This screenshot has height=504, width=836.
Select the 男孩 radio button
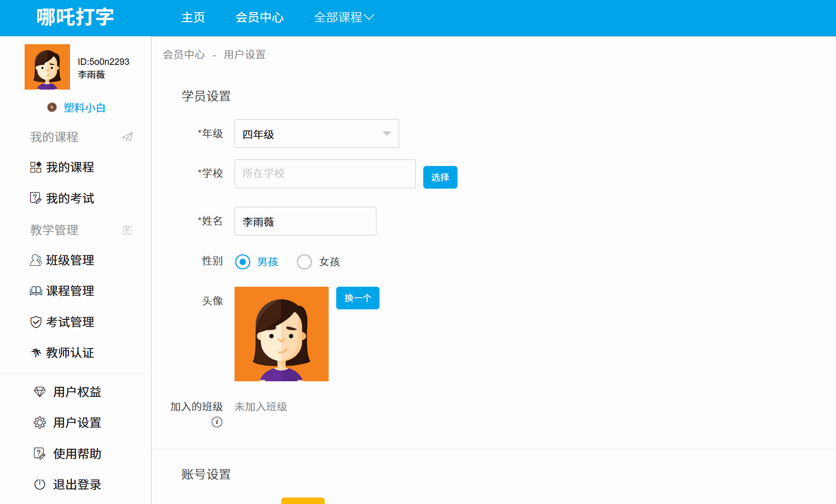pyautogui.click(x=243, y=262)
